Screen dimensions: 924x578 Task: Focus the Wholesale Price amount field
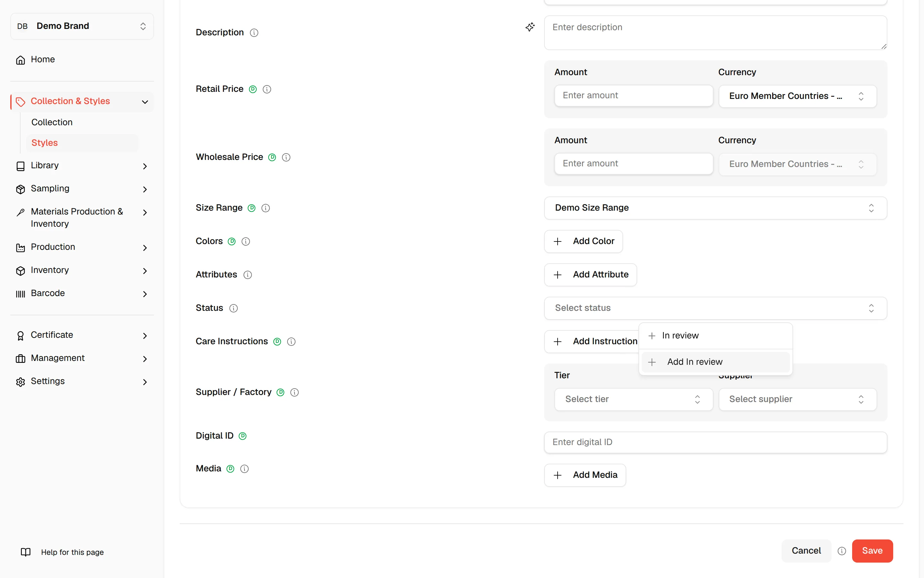pyautogui.click(x=633, y=164)
